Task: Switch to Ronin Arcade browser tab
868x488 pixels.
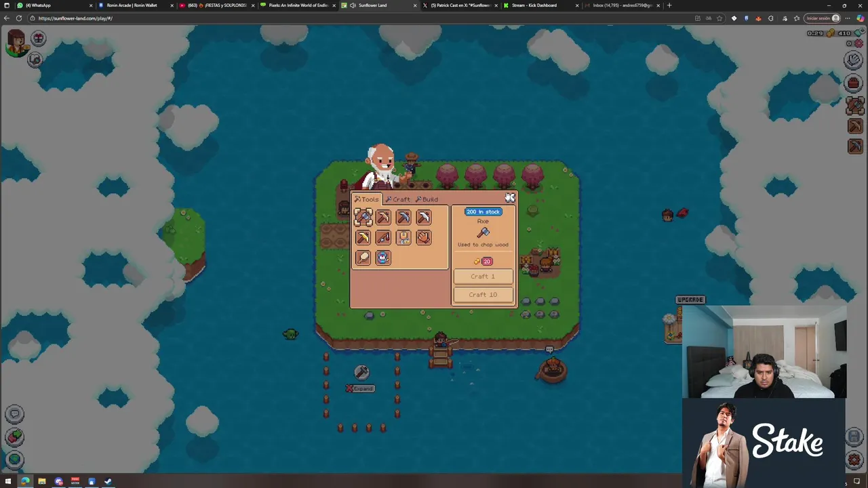Action: 136,5
